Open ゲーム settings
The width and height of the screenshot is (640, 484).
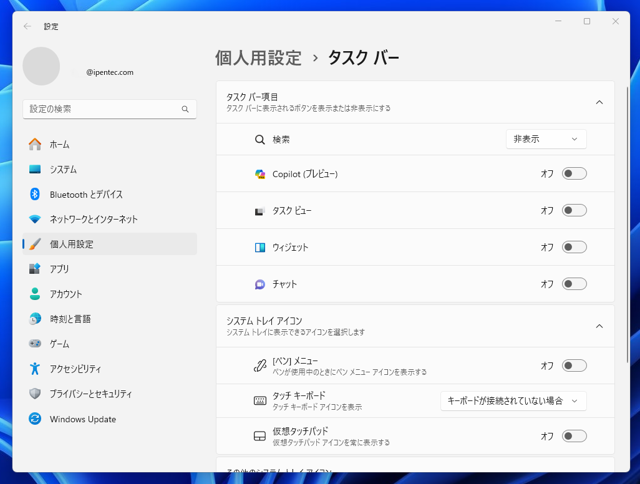[109, 344]
